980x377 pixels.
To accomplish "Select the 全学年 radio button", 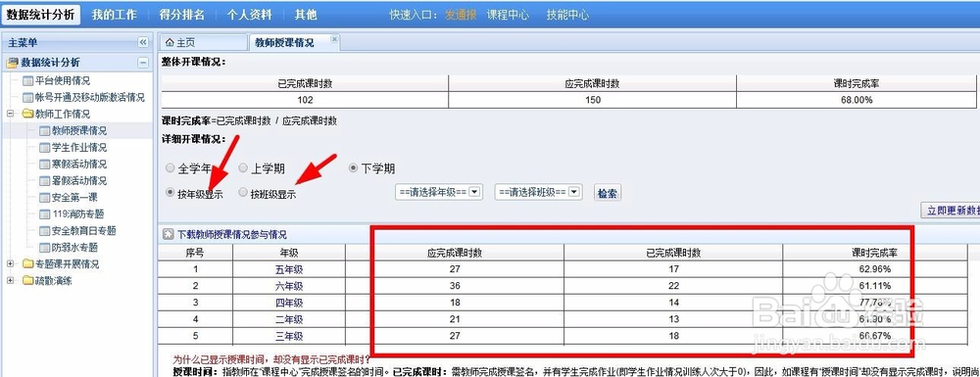I will coord(170,168).
